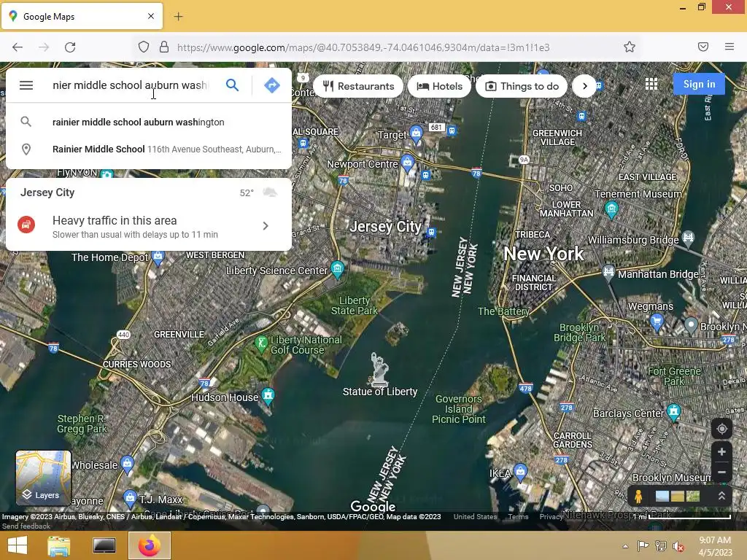Viewport: 747px width, 560px height.
Task: Zoom in with the plus button
Action: tap(721, 451)
